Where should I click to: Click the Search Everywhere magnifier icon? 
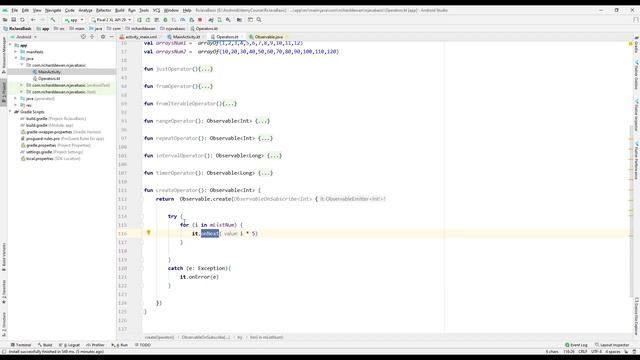coord(259,20)
